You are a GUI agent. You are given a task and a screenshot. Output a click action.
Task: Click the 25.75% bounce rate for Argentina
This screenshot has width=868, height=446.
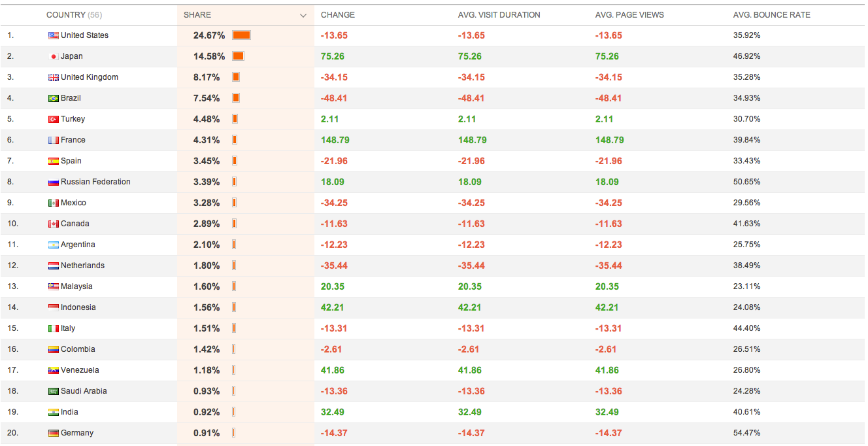coord(747,245)
